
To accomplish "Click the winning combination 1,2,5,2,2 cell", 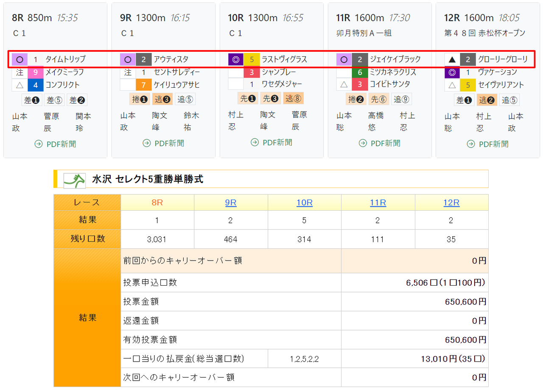I will (305, 359).
